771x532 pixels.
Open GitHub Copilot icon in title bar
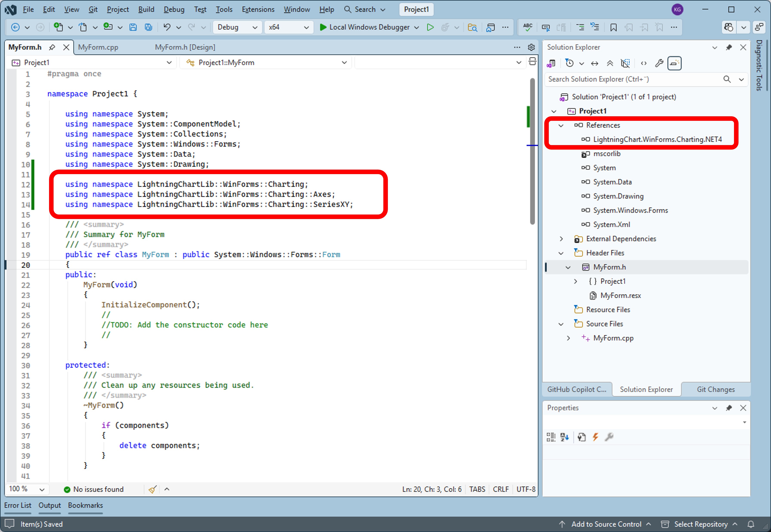(729, 27)
